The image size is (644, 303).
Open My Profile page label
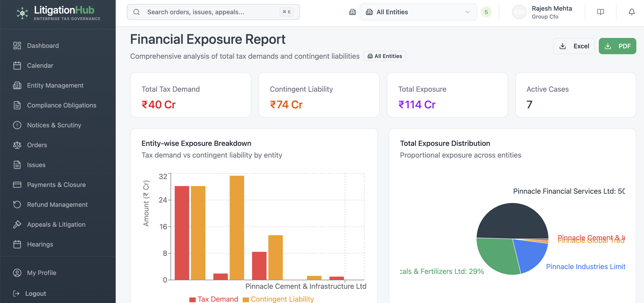pyautogui.click(x=42, y=273)
